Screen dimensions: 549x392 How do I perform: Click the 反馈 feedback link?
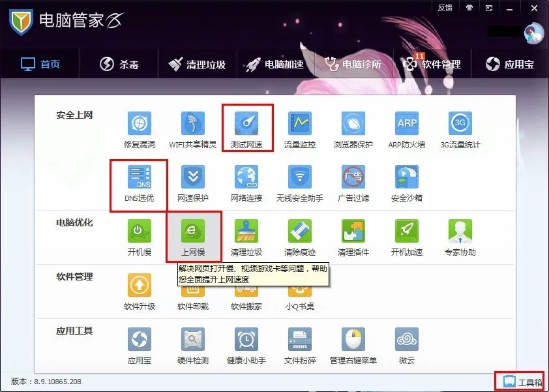[445, 8]
